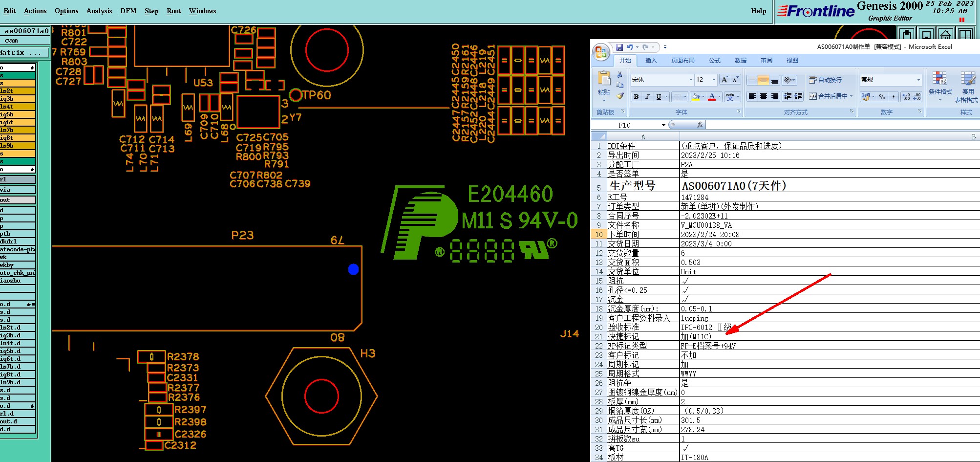Toggle the 自动换行 wrap text option
The width and height of the screenshot is (980, 462).
tap(826, 80)
